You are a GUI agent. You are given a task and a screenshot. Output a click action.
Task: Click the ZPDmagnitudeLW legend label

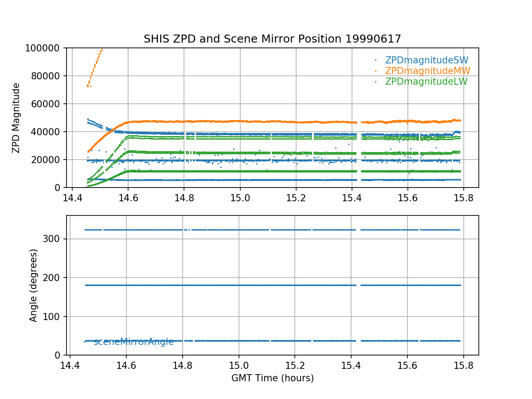pos(426,82)
